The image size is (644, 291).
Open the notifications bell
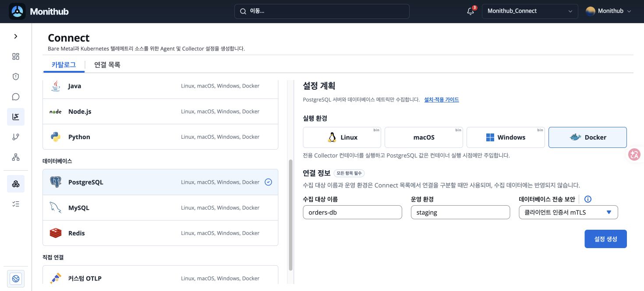[471, 11]
